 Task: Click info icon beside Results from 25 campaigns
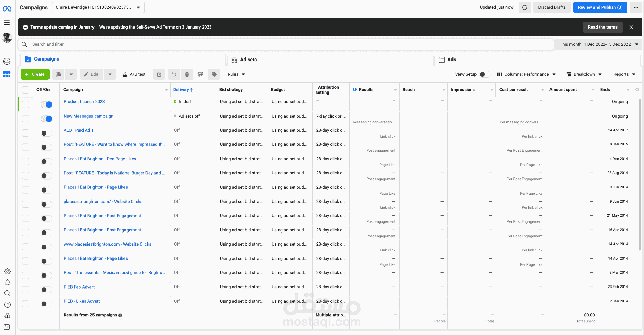(120, 315)
